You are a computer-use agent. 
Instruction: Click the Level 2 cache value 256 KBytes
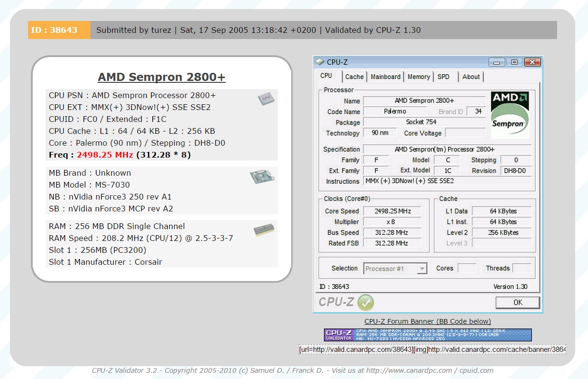pyautogui.click(x=501, y=232)
